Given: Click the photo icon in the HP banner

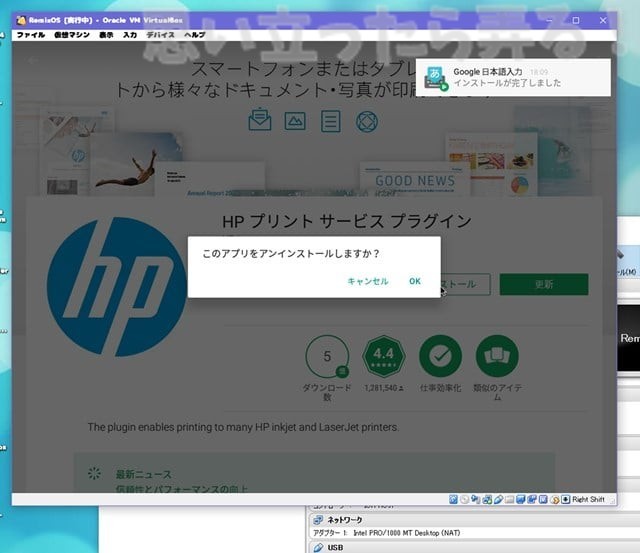Looking at the screenshot, I should (x=295, y=121).
